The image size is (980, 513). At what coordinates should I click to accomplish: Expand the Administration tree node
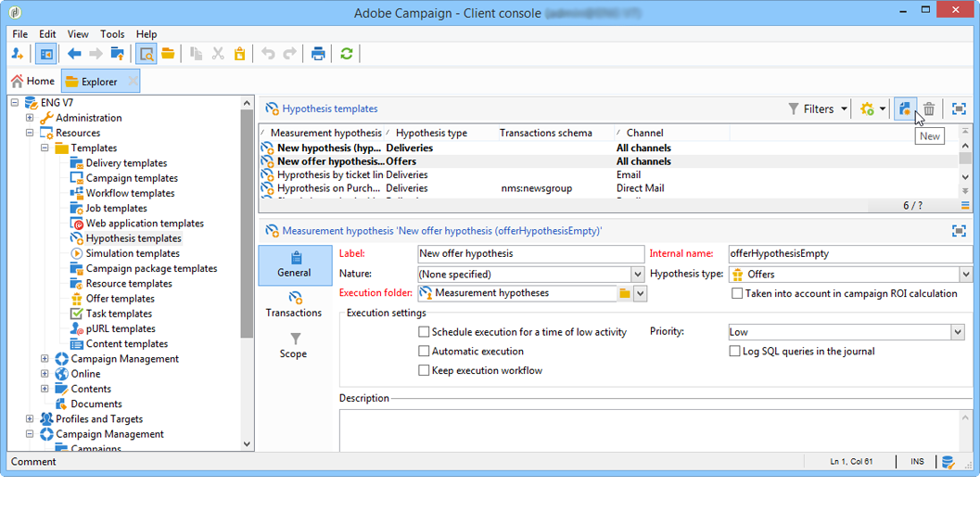[30, 118]
